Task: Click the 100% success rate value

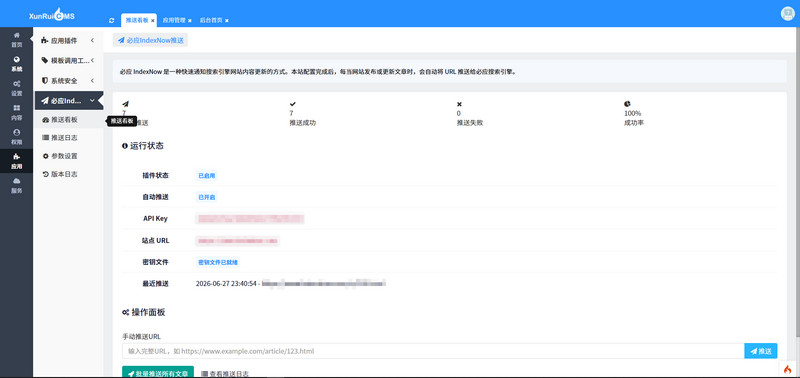Action: (633, 113)
